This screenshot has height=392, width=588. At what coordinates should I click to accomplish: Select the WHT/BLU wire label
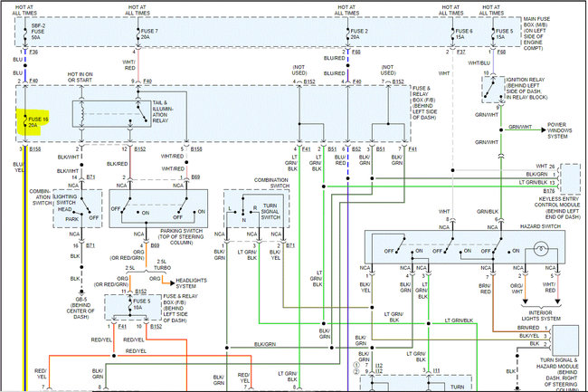pos(479,63)
